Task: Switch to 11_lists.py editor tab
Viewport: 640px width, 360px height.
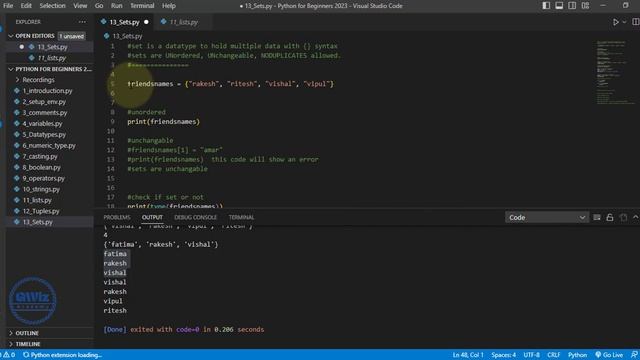Action: (x=183, y=22)
